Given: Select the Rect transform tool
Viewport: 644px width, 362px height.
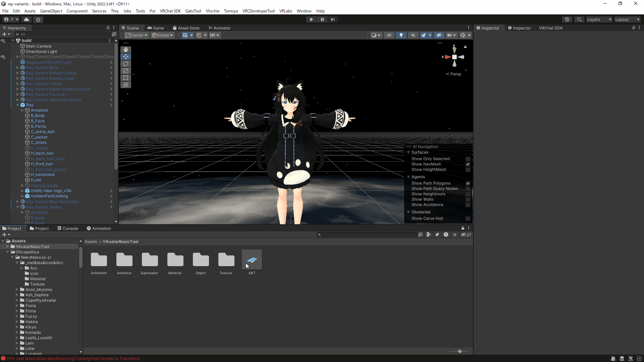Looking at the screenshot, I should (x=126, y=78).
